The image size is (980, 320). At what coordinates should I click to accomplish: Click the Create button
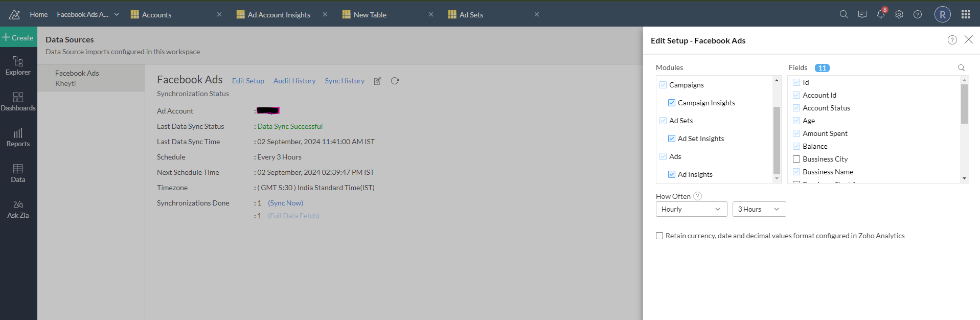18,37
